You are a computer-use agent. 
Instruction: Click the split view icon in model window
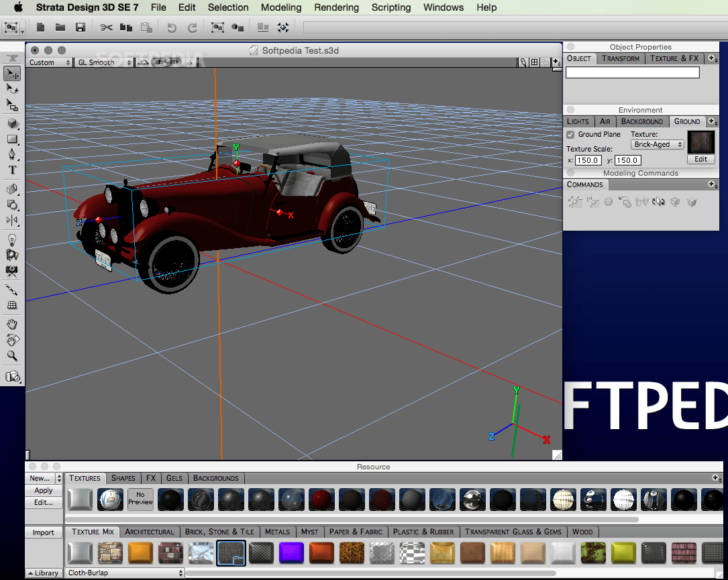(x=534, y=62)
